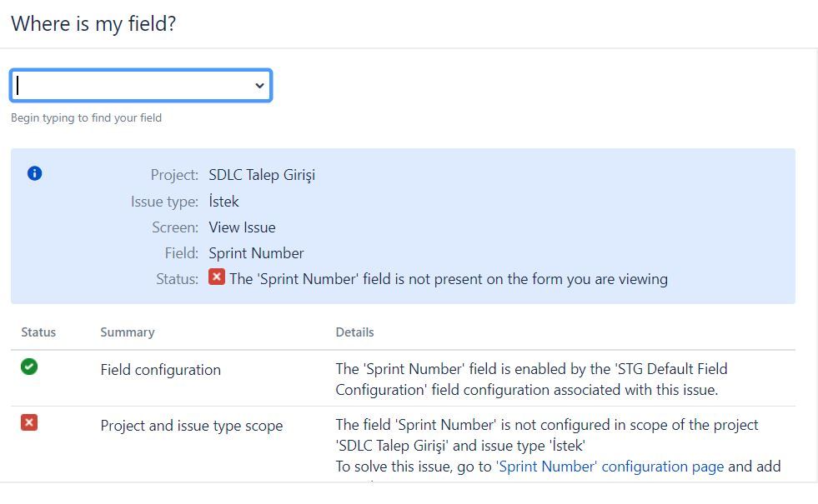Screen dimensions: 818x504
Task: Click the 'Begin typing to find your field' hint
Action: 86,117
